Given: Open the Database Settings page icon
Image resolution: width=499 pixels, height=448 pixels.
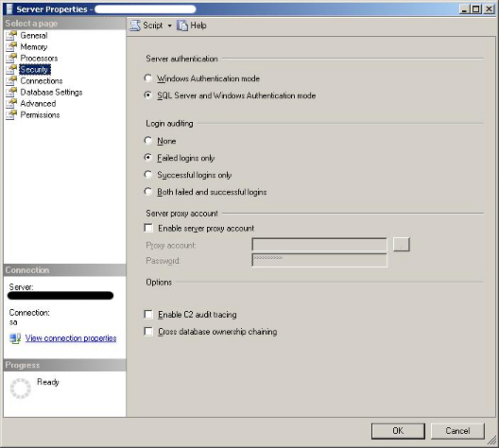Looking at the screenshot, I should (11, 93).
